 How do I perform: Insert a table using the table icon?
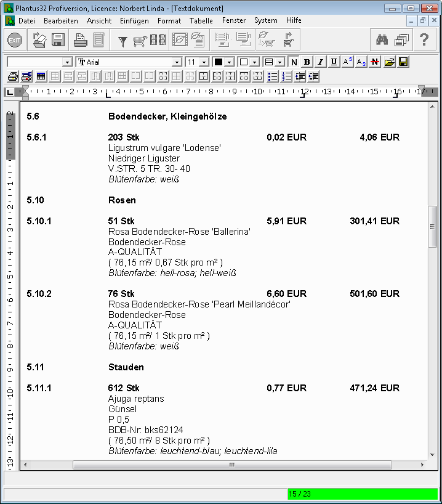point(41,76)
